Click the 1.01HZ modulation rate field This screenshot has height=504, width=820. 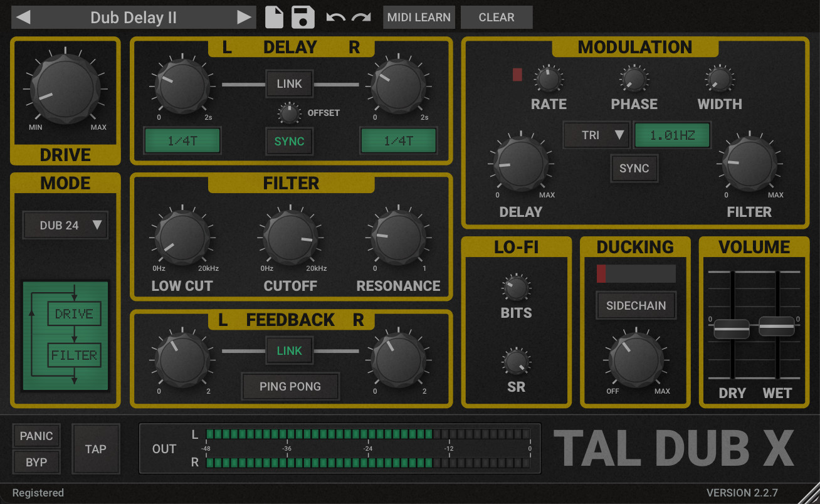[x=672, y=135]
